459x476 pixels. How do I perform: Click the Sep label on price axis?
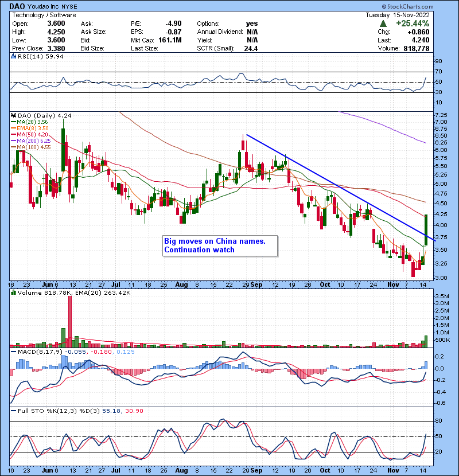point(256,285)
